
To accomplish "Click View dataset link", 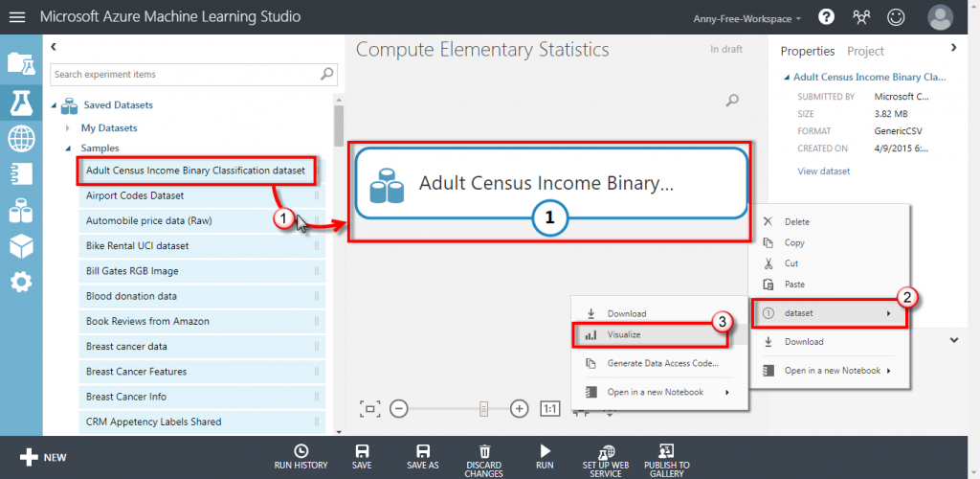I will tap(824, 171).
